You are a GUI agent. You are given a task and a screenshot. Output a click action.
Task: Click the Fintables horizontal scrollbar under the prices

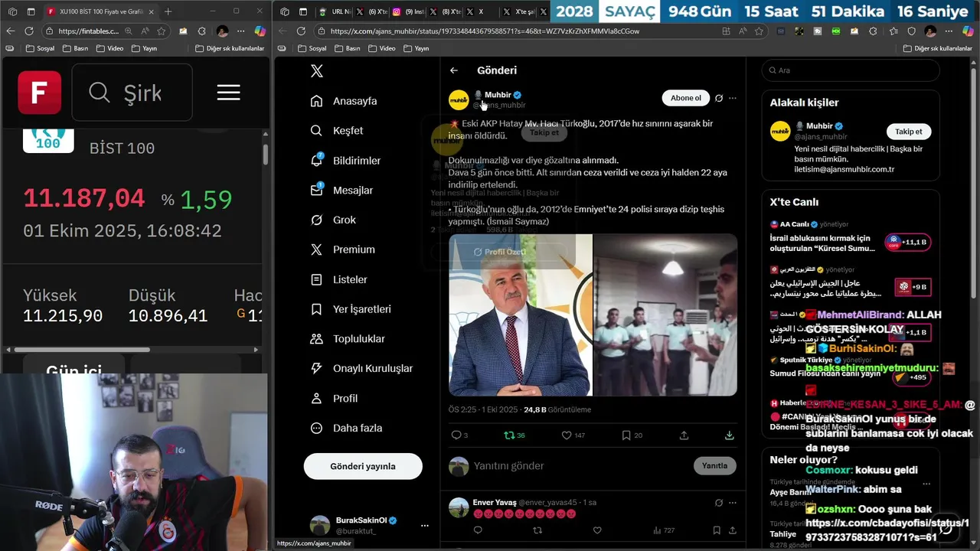[x=82, y=350]
